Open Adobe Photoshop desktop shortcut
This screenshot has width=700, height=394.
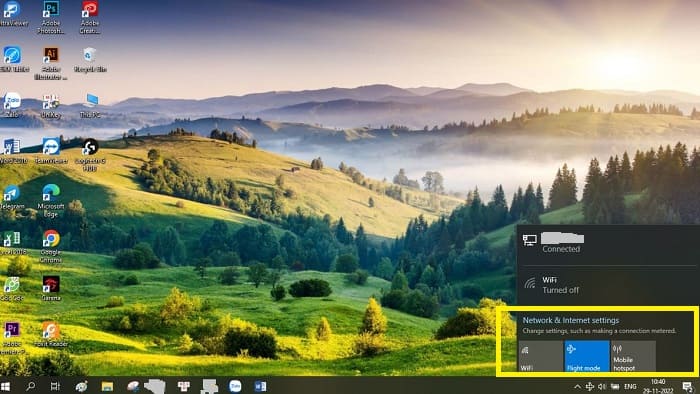click(x=51, y=17)
